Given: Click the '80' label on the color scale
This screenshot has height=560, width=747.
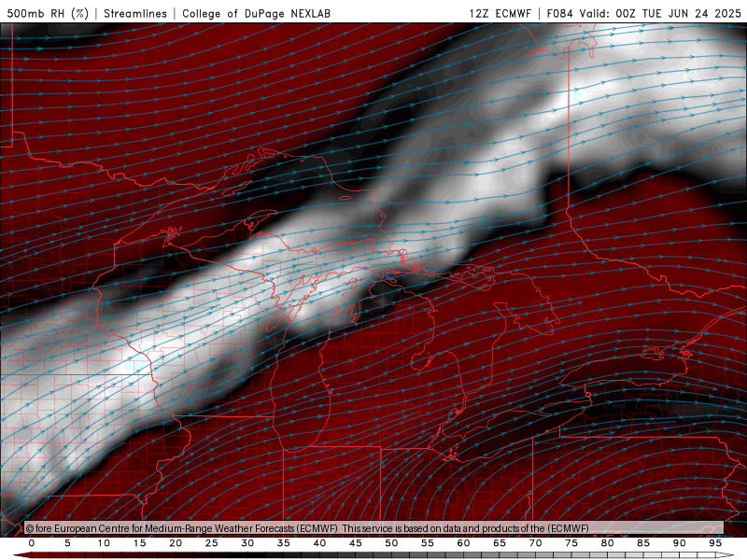Looking at the screenshot, I should point(608,543).
